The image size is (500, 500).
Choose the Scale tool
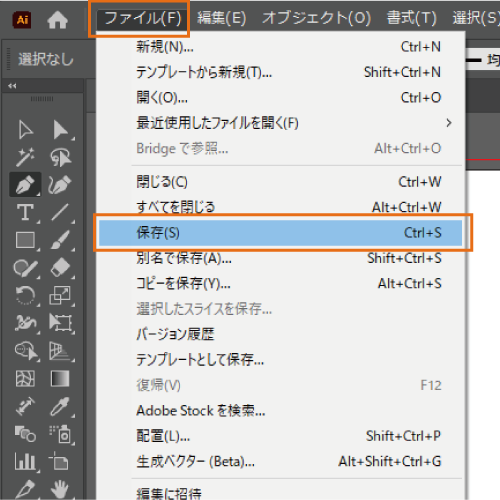point(60,295)
